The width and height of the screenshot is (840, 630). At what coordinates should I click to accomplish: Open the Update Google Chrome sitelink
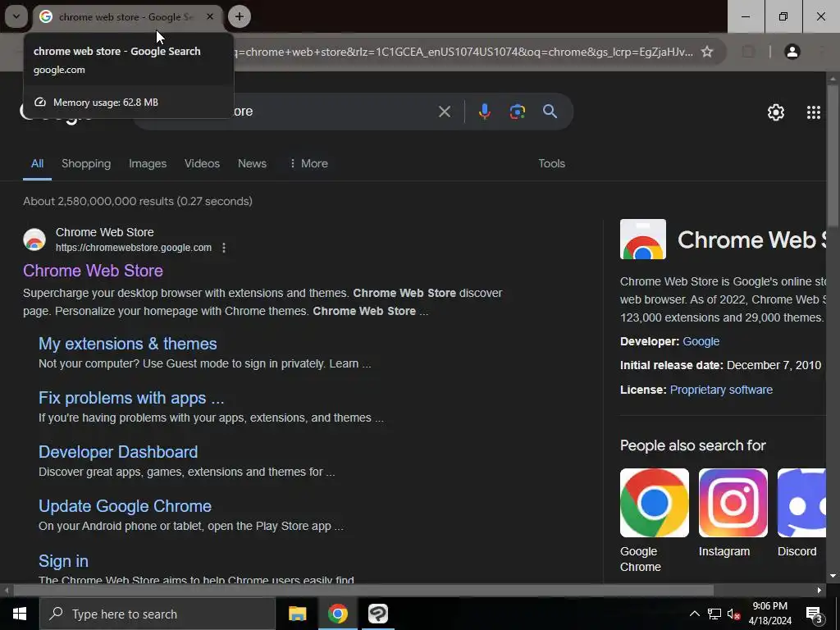[125, 505]
